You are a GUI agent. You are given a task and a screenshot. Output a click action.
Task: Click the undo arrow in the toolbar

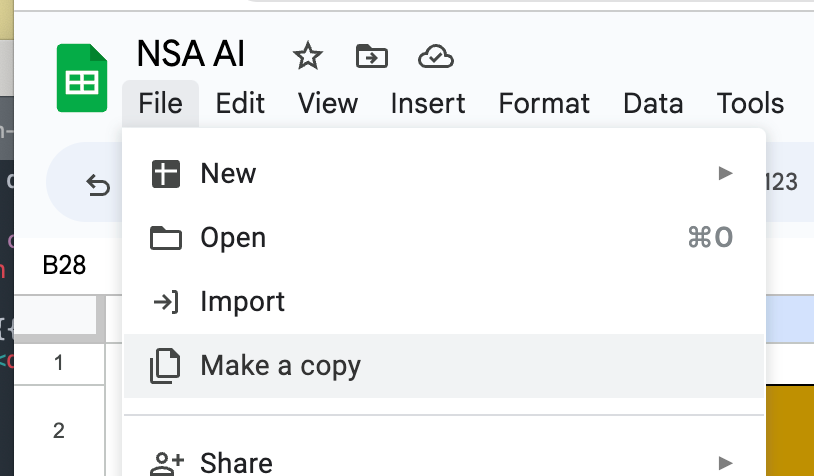click(x=98, y=185)
